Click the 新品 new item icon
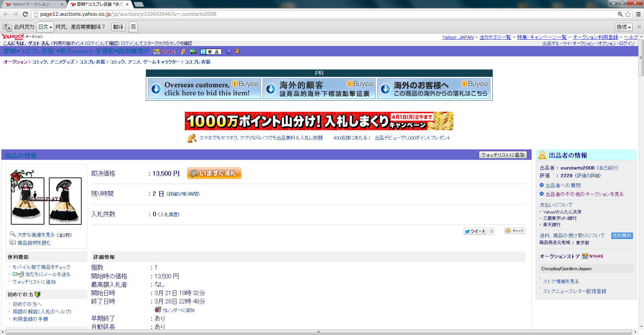 211,52
